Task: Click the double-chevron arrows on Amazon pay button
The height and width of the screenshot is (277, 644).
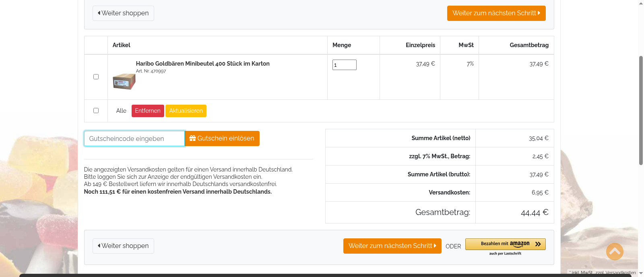Action: click(538, 244)
